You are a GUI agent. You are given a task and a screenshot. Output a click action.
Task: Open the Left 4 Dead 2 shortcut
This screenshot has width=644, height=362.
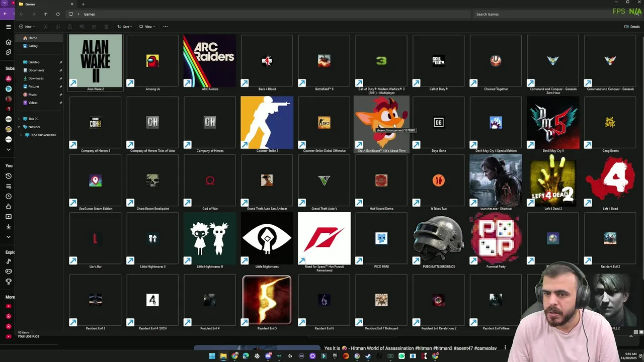coord(553,183)
